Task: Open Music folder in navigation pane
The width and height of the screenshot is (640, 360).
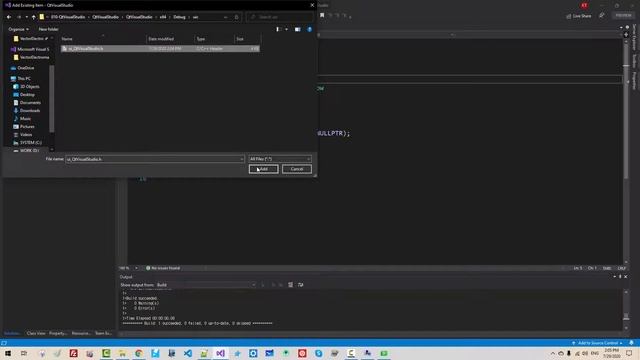Action: 22,118
